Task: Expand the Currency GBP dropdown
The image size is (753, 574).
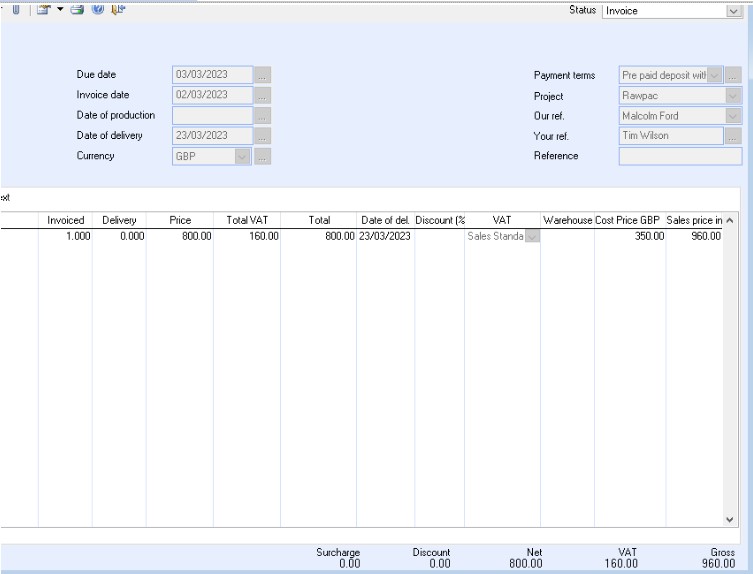Action: coord(242,156)
